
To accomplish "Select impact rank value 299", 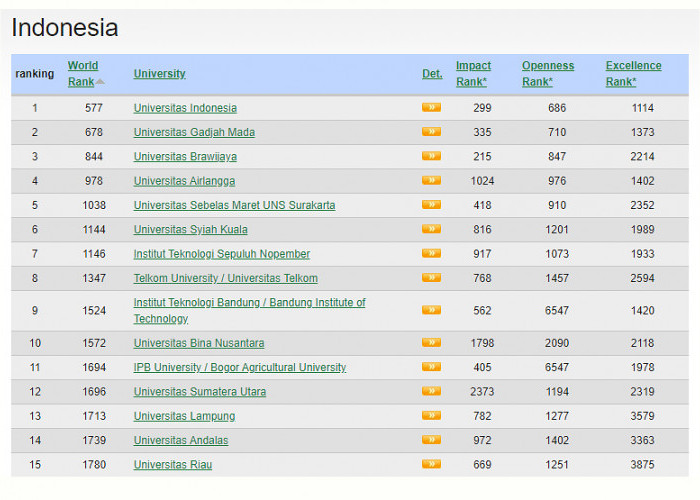I will [x=482, y=108].
